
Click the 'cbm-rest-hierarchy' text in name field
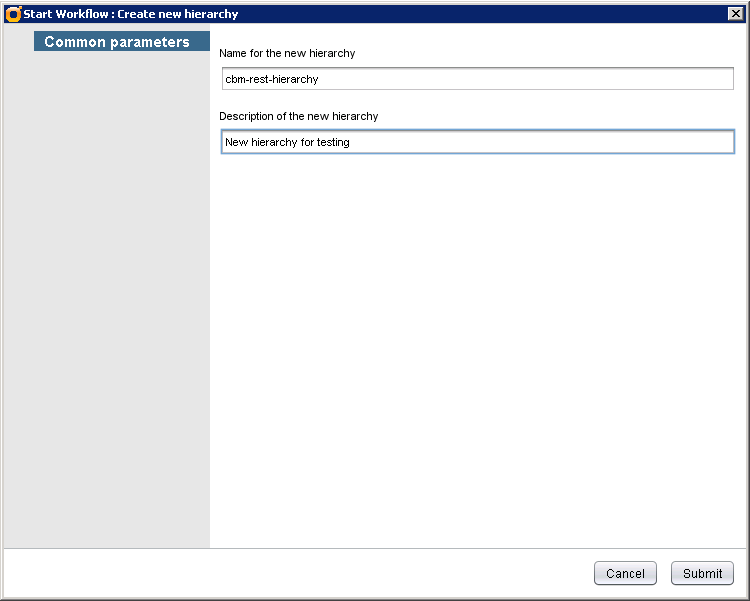(272, 79)
